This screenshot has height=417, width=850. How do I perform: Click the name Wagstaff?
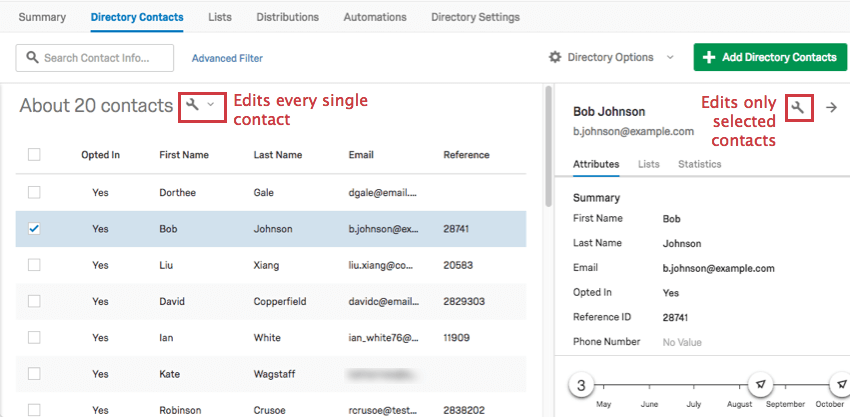(x=275, y=374)
